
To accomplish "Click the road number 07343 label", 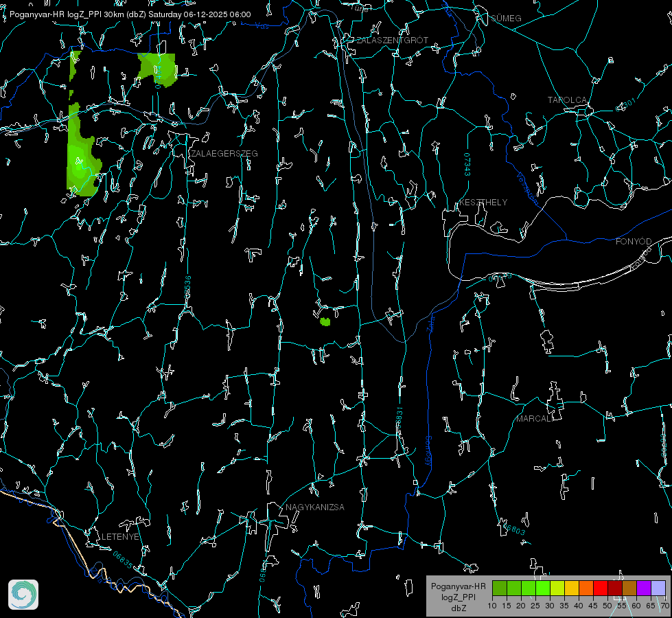I will click(467, 165).
